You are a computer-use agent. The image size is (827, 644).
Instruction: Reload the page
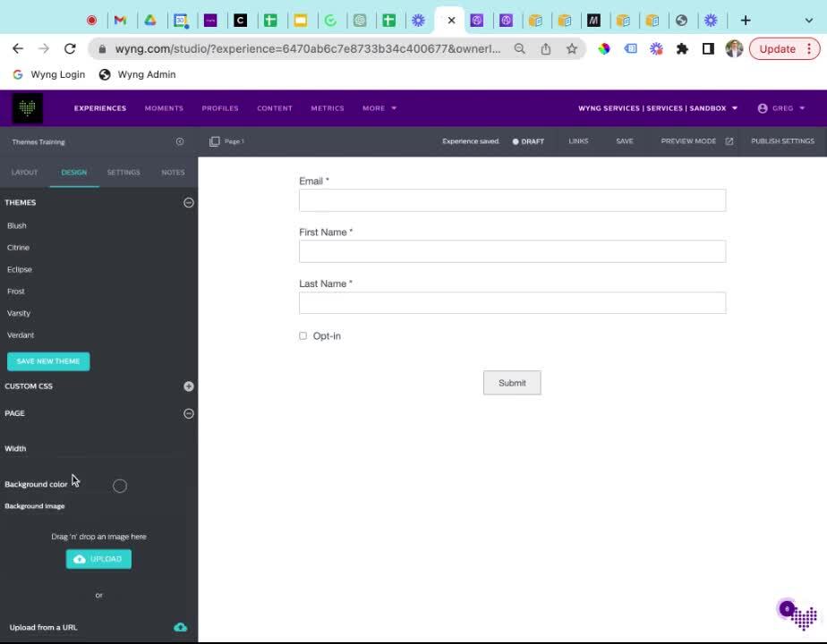coord(70,48)
